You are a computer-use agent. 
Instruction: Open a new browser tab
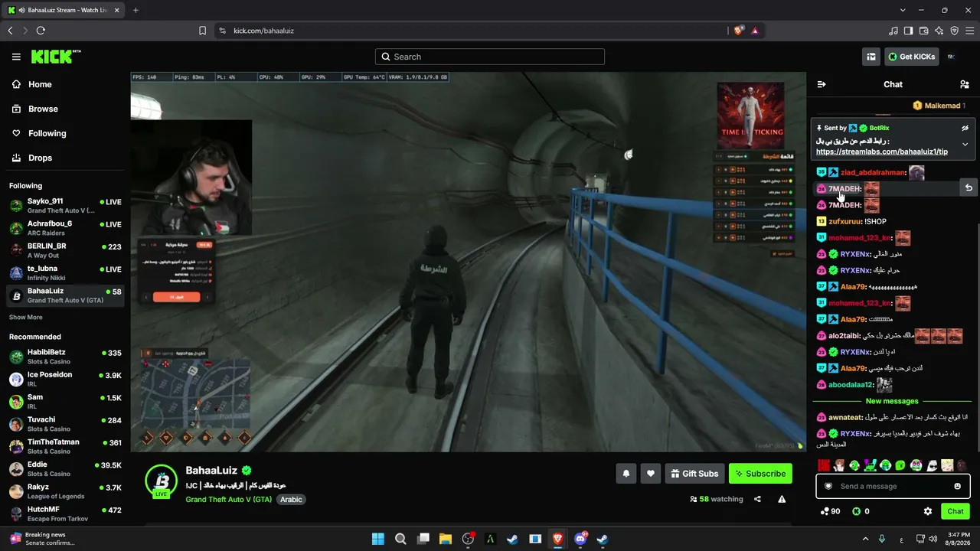point(136,10)
